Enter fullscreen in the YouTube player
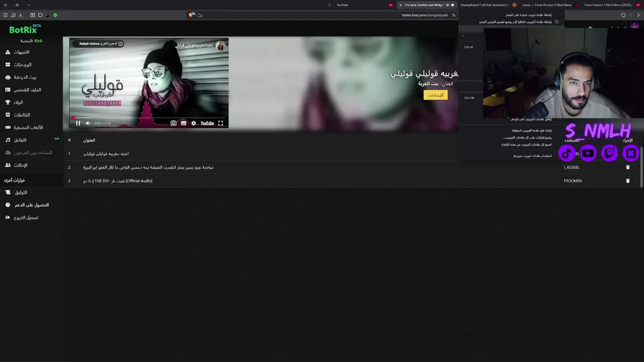 (x=220, y=123)
